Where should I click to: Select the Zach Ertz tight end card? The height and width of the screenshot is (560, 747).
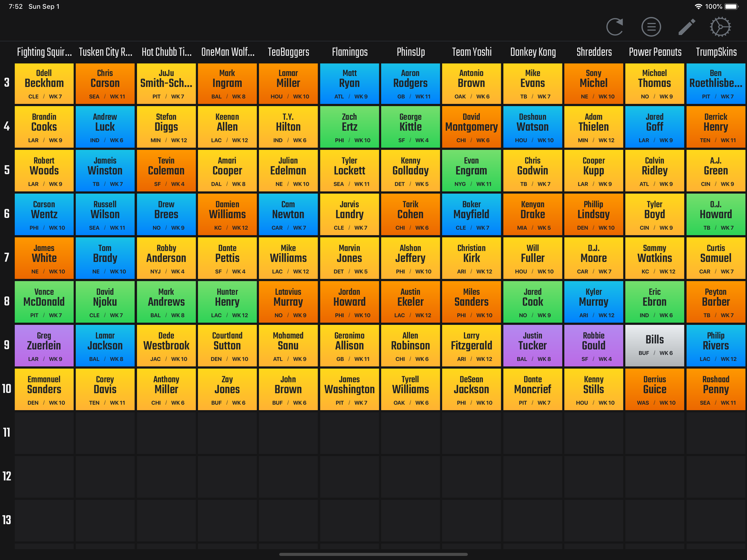pos(349,127)
